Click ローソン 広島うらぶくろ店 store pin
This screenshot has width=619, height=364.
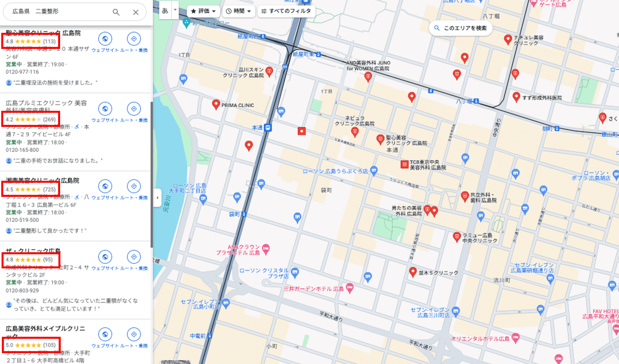pyautogui.click(x=374, y=171)
